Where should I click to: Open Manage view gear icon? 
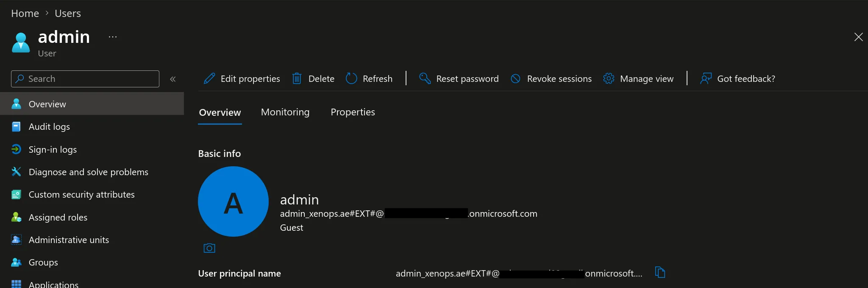point(609,78)
